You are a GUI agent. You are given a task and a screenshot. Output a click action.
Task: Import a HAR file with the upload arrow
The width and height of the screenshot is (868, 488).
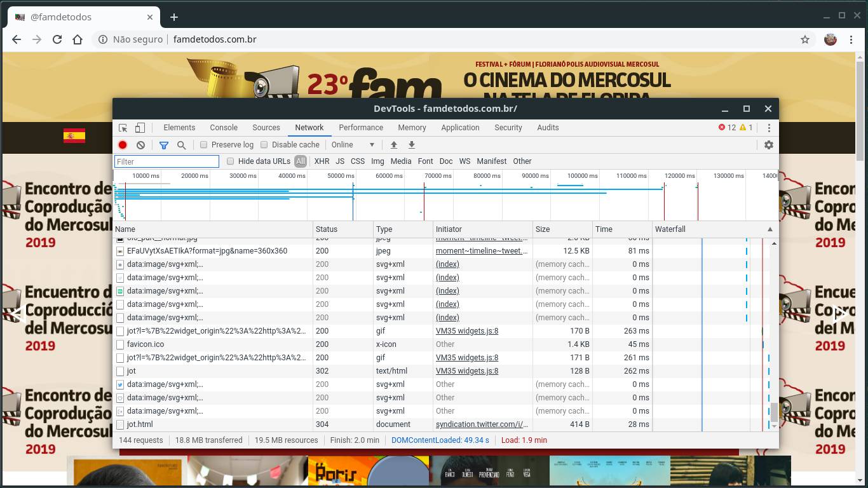coord(394,145)
